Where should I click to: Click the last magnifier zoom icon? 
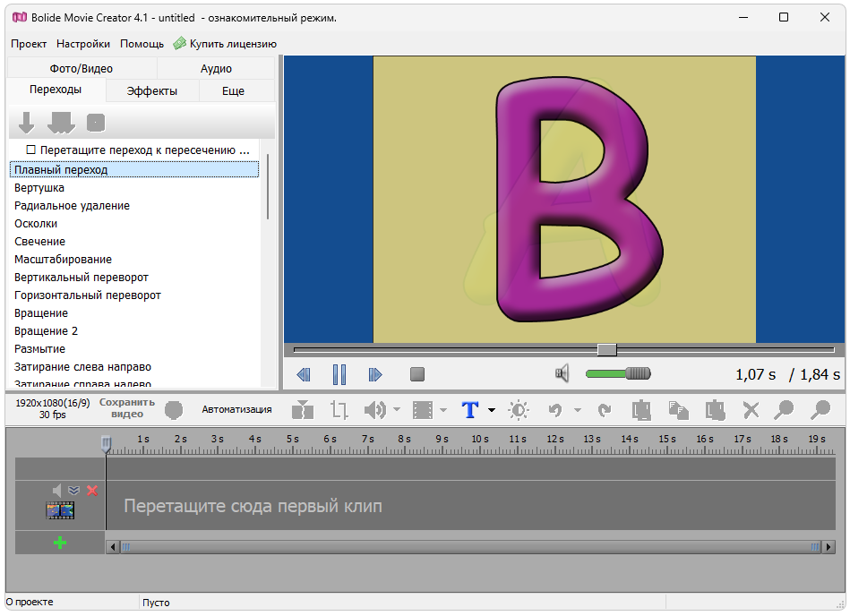point(820,410)
